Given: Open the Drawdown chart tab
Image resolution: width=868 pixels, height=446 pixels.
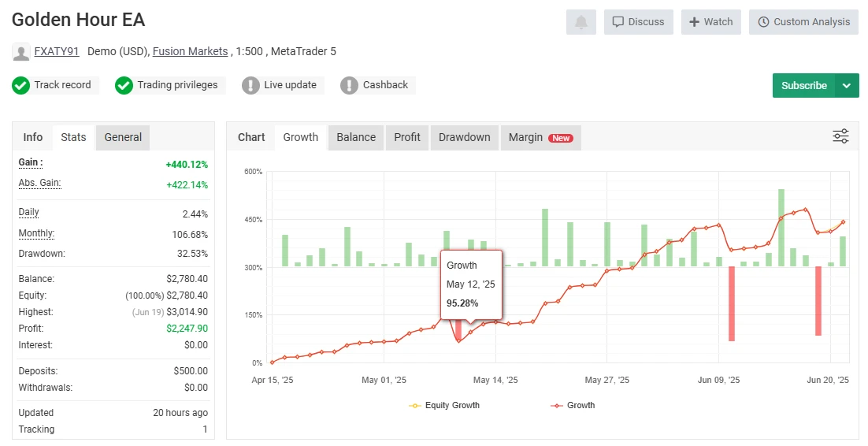Looking at the screenshot, I should (464, 137).
